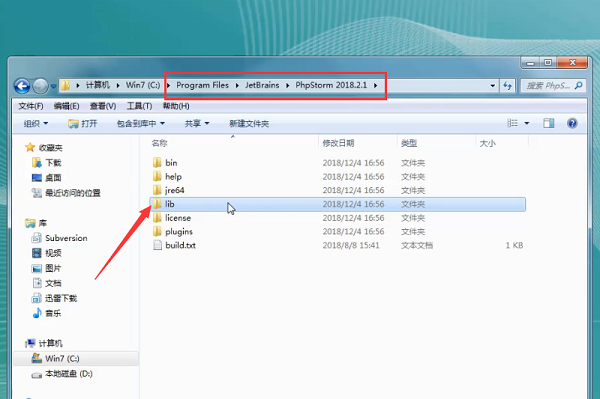600x399 pixels.
Task: Click the 文本文档 type cell
Action: [417, 246]
